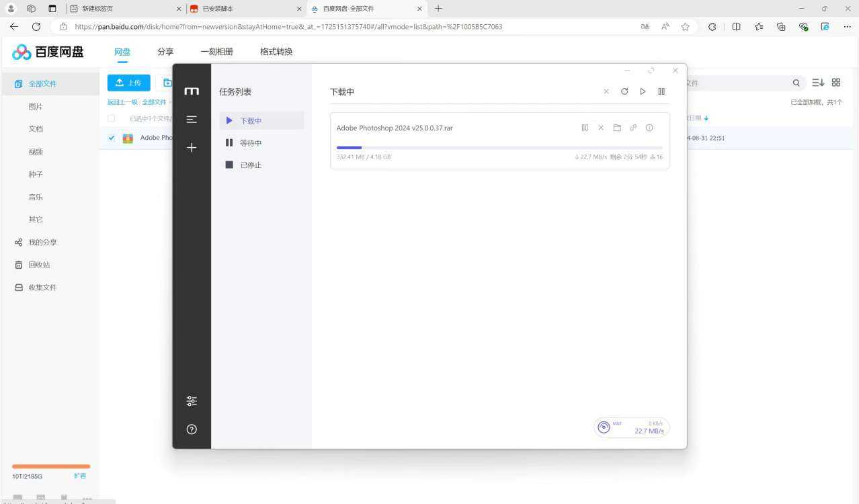
Task: Open 音乐 category in sidebar
Action: (x=36, y=197)
